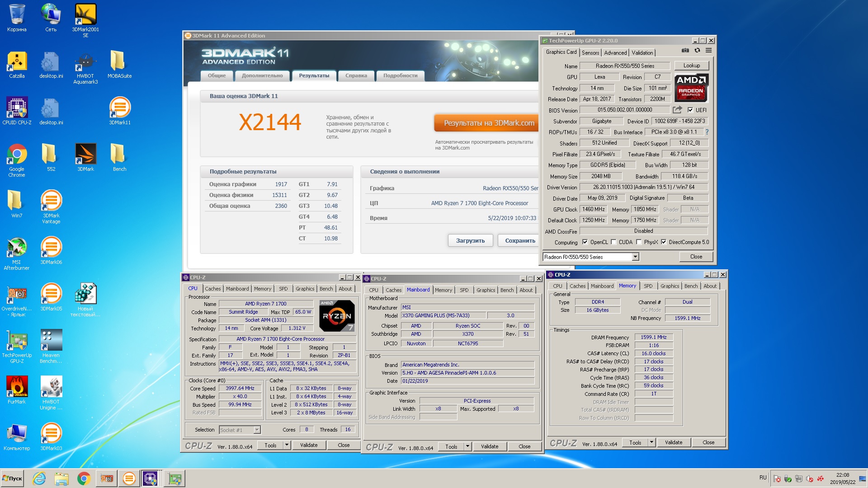Select the OverdriveN shortcut desktop icon
The image size is (868, 488).
coord(17,300)
